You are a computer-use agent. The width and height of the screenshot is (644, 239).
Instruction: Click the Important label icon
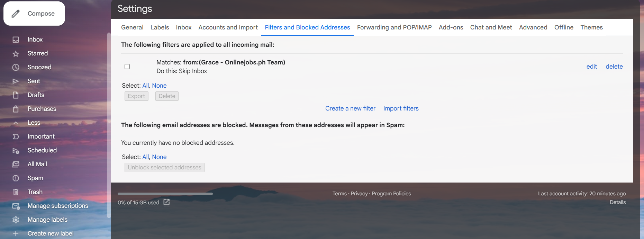point(16,136)
